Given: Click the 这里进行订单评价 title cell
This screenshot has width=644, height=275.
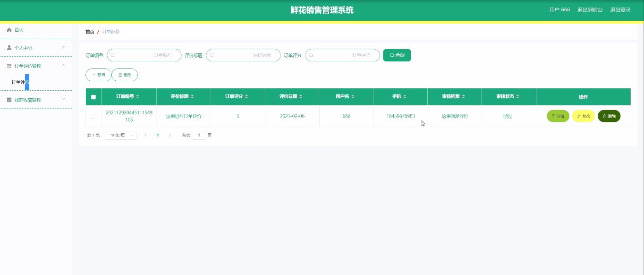Looking at the screenshot, I should [x=184, y=116].
